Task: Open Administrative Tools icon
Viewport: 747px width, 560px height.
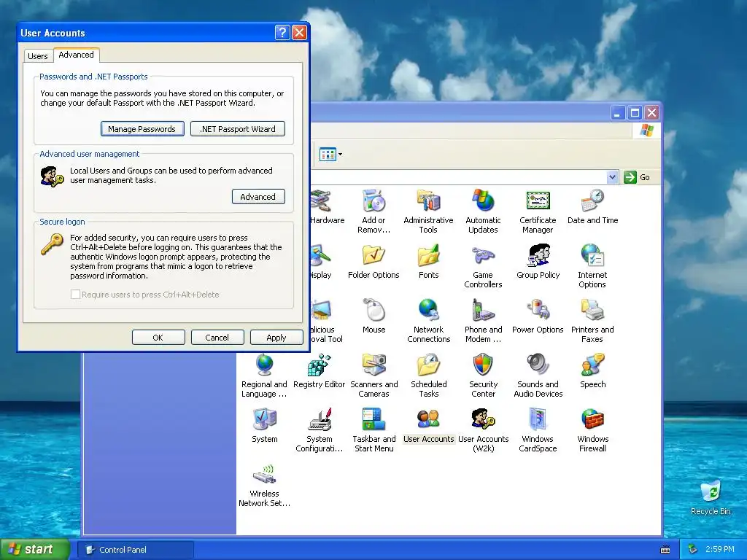Action: click(428, 201)
